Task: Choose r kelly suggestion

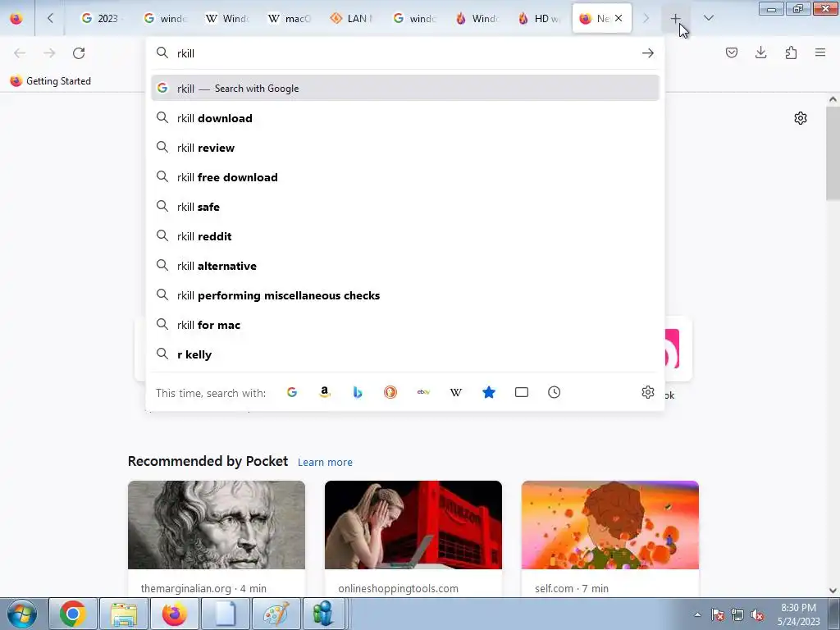Action: 405,354
